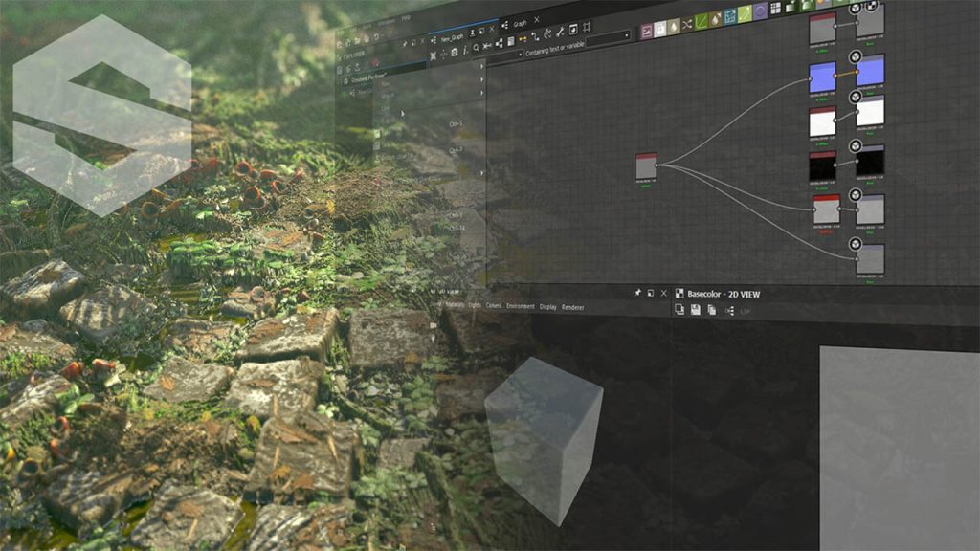Open the Renderer menu in 3D view
Viewport: 980px width, 551px height.
(x=573, y=307)
